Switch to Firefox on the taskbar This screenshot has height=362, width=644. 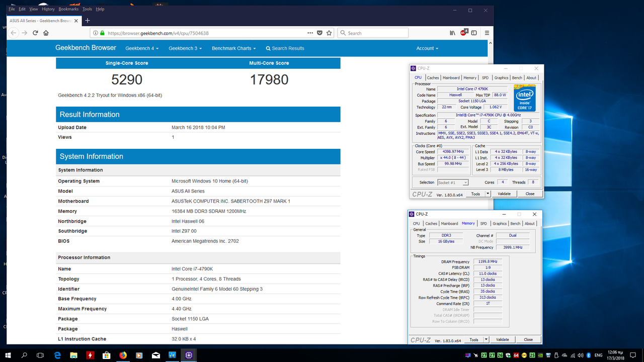click(123, 355)
